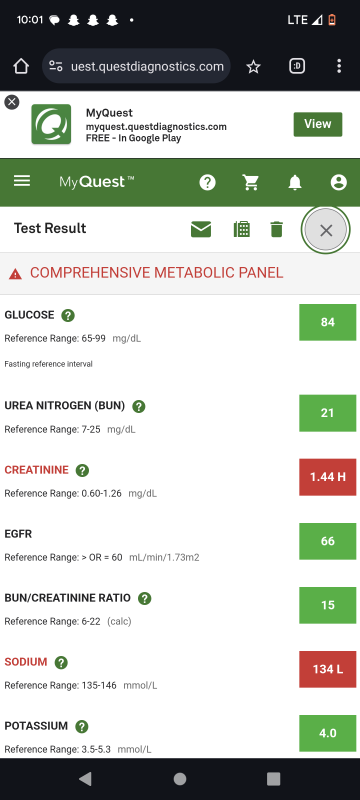Show info about Glucose test

tap(68, 315)
